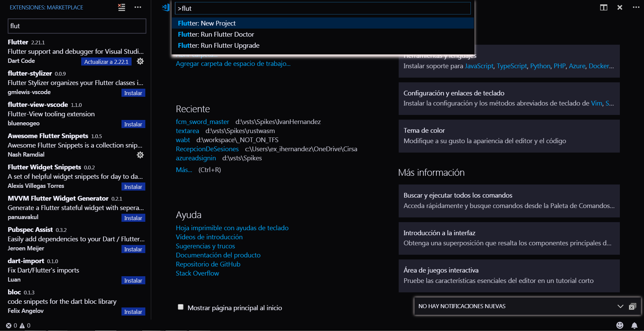Focus the extensions search box

click(77, 26)
